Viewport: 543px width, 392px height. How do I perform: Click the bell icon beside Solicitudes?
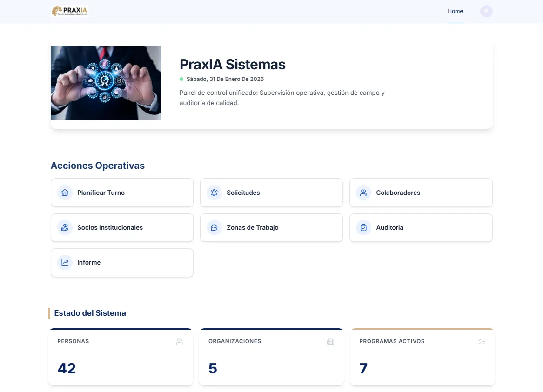pyautogui.click(x=214, y=193)
